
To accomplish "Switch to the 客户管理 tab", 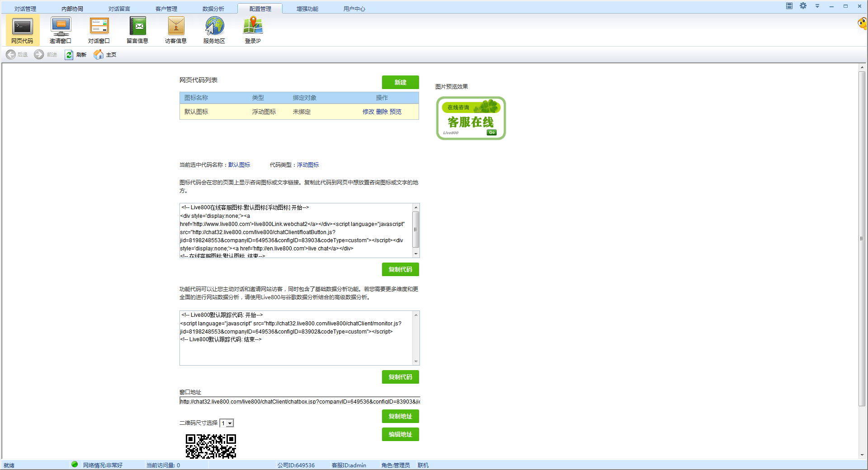I will pos(166,9).
